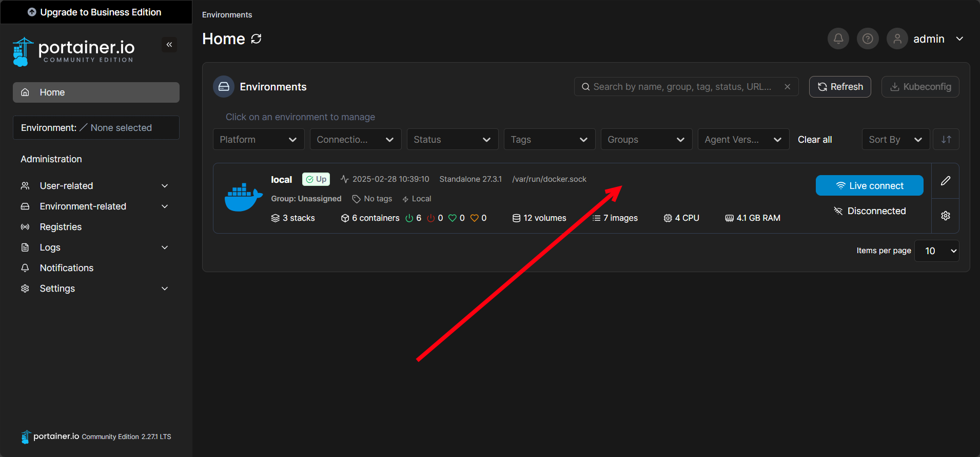Click the pencil edit icon for local environment

coord(945,181)
